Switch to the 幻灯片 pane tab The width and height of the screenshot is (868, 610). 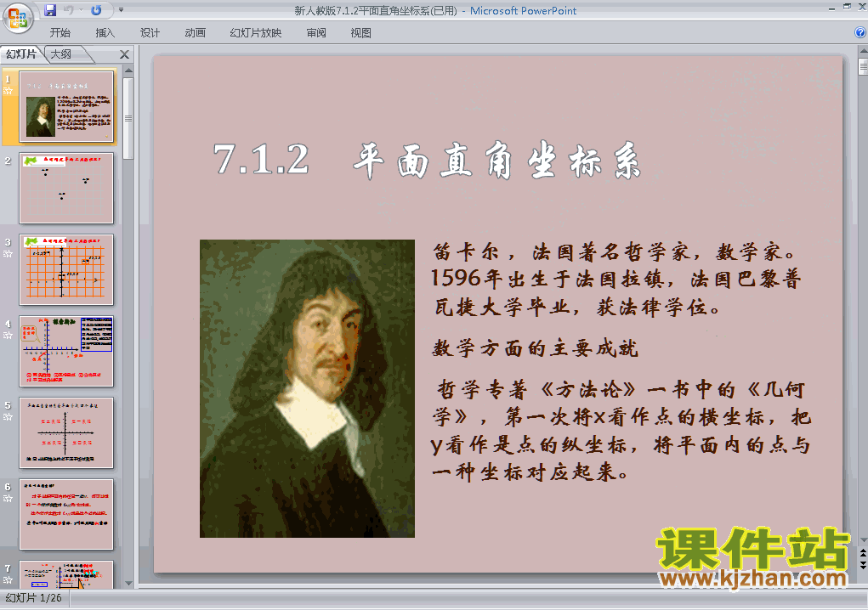click(21, 54)
